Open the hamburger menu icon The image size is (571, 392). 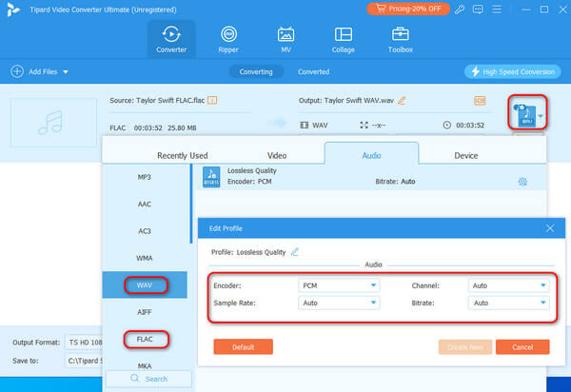coord(497,10)
